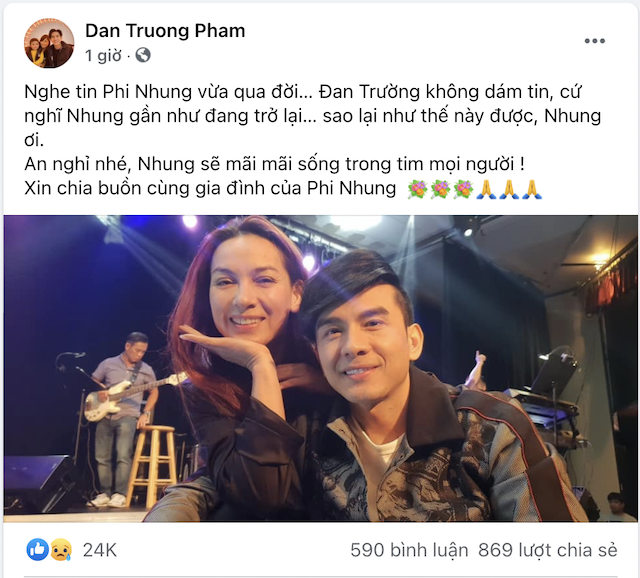Click the globe public-privacy icon
Image resolution: width=640 pixels, height=578 pixels.
pos(143,55)
